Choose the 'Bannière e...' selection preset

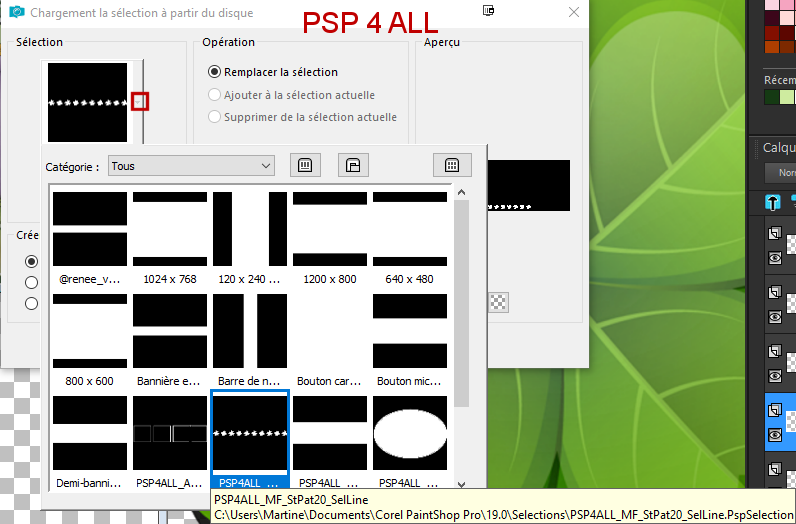pyautogui.click(x=170, y=331)
